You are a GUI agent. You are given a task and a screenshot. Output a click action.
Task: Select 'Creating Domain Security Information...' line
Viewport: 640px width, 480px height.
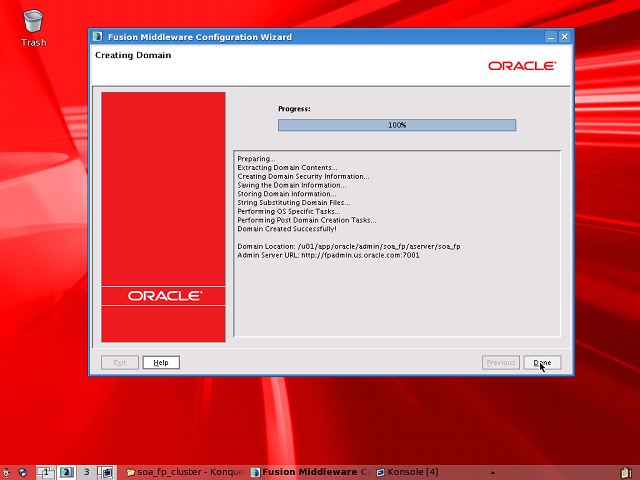[303, 176]
